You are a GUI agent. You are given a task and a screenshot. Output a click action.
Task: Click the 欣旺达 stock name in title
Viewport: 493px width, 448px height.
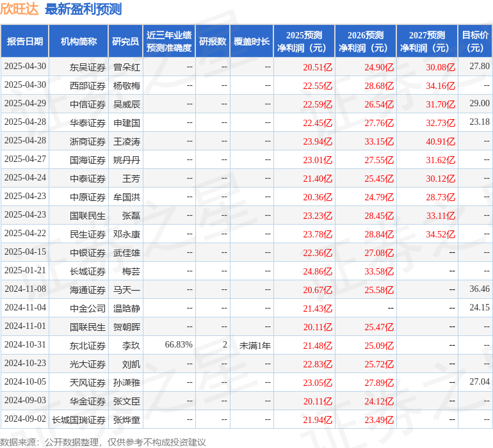click(19, 9)
